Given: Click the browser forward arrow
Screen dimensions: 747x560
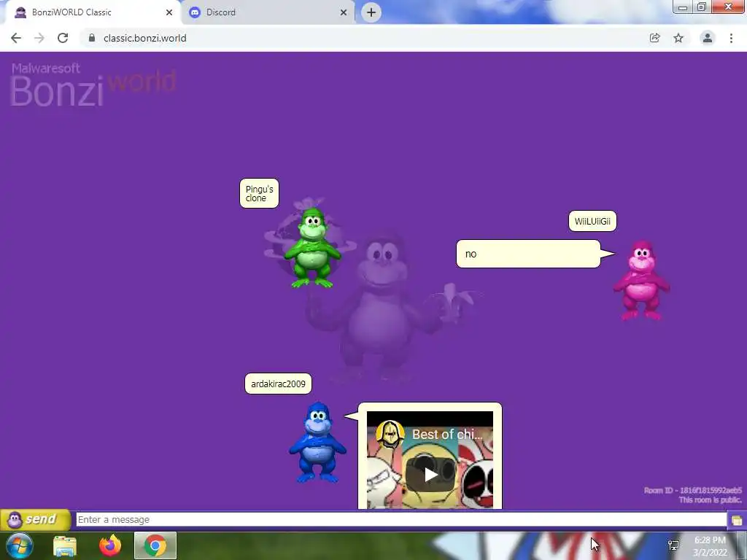Looking at the screenshot, I should click(39, 38).
